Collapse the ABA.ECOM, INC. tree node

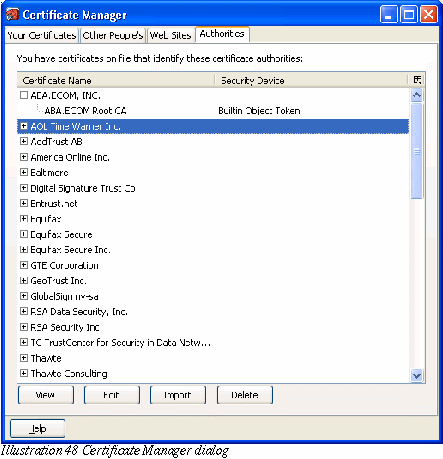(24, 95)
